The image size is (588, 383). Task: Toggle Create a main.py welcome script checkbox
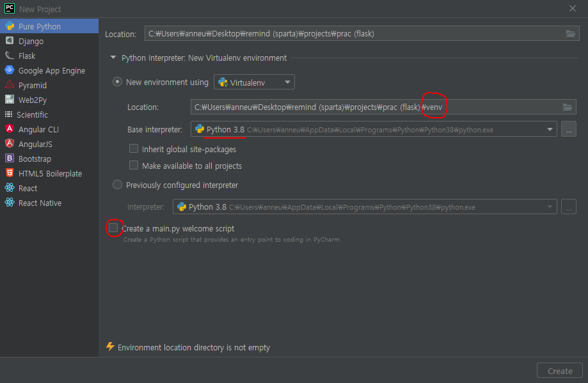pyautogui.click(x=113, y=228)
